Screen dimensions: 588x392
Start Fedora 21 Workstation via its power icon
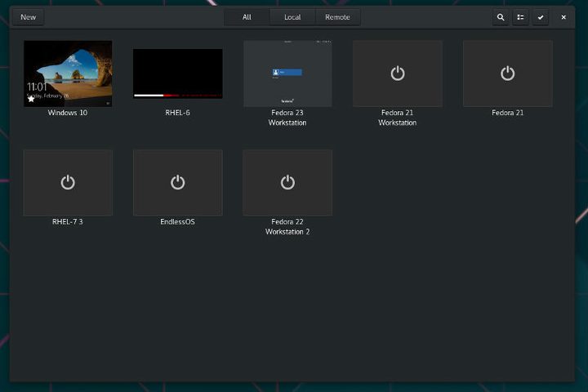(x=398, y=73)
